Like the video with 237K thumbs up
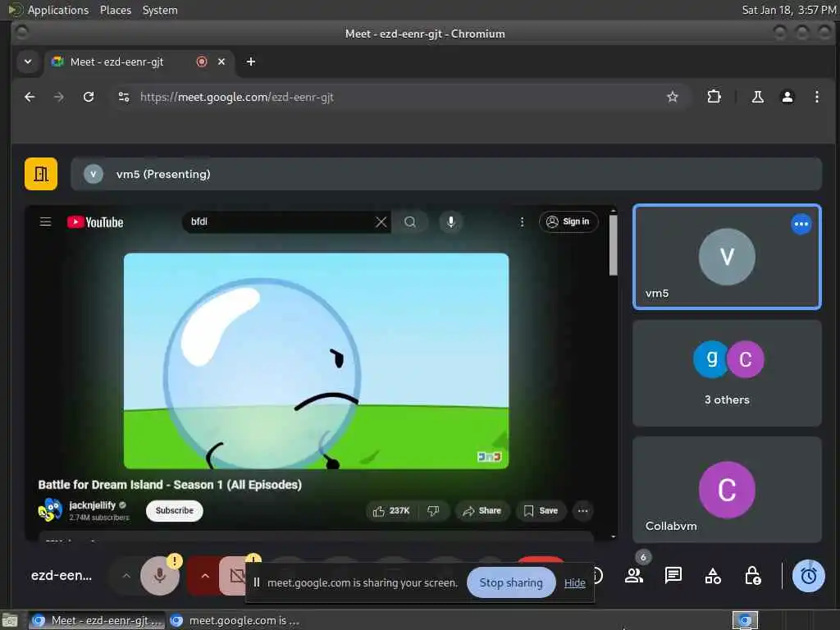840x630 pixels. tap(391, 511)
